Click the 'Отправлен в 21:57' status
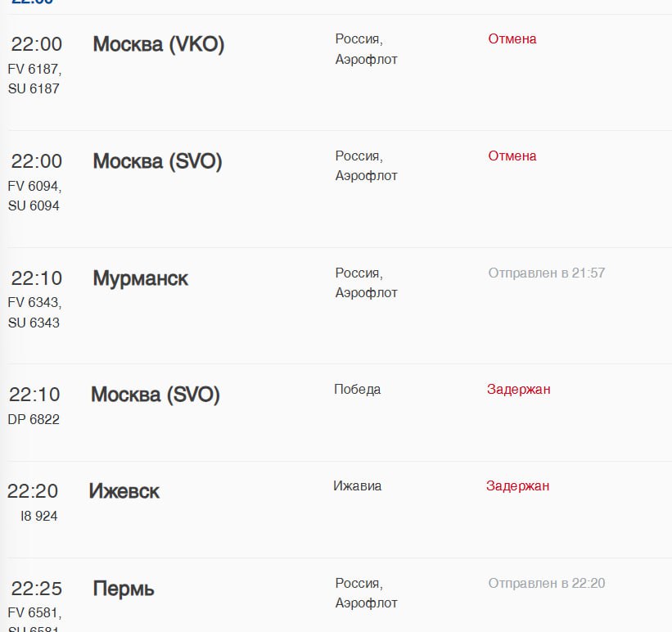Image resolution: width=672 pixels, height=632 pixels. (x=547, y=273)
